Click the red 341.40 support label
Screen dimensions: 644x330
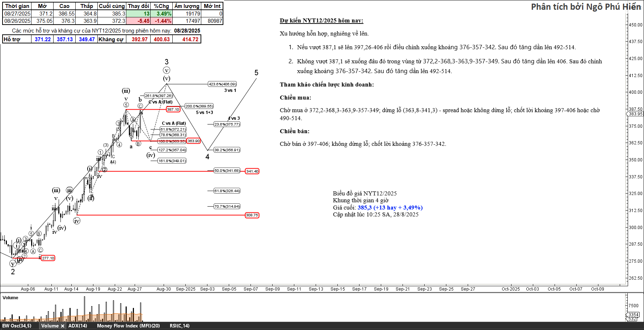coord(252,172)
